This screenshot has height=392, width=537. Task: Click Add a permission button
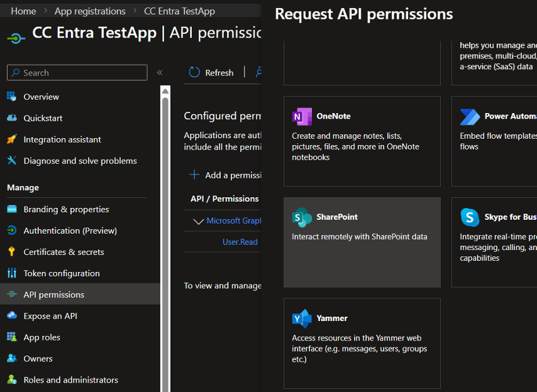pyautogui.click(x=226, y=175)
